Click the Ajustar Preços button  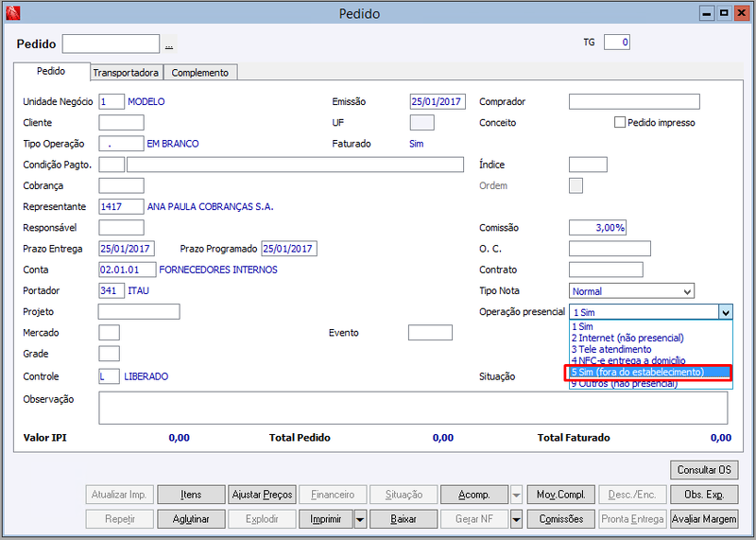point(263,495)
